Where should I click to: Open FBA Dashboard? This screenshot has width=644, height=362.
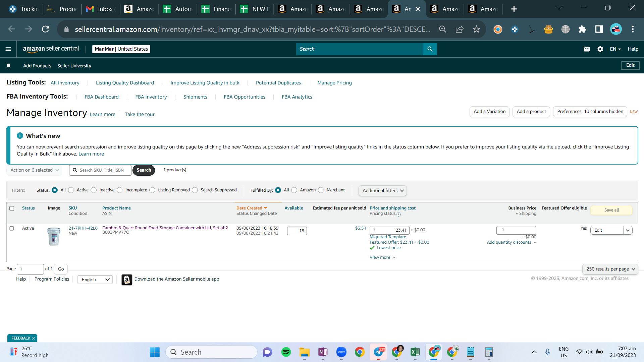coord(102,97)
